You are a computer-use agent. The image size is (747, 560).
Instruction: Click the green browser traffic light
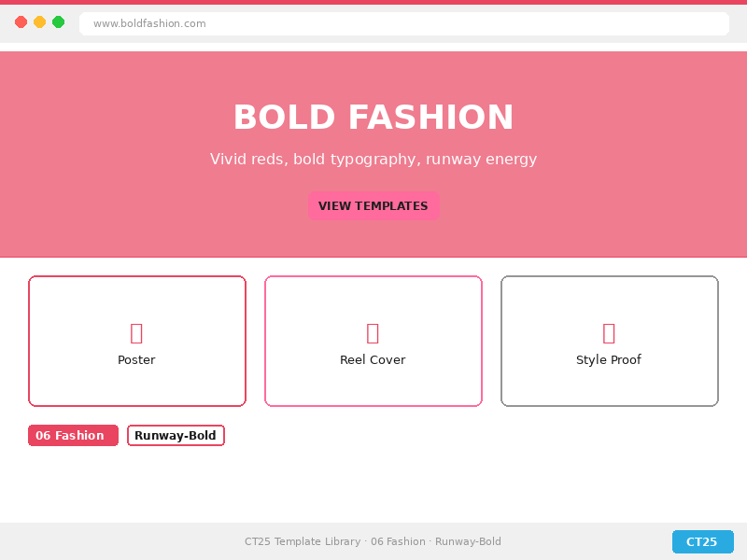coord(58,22)
